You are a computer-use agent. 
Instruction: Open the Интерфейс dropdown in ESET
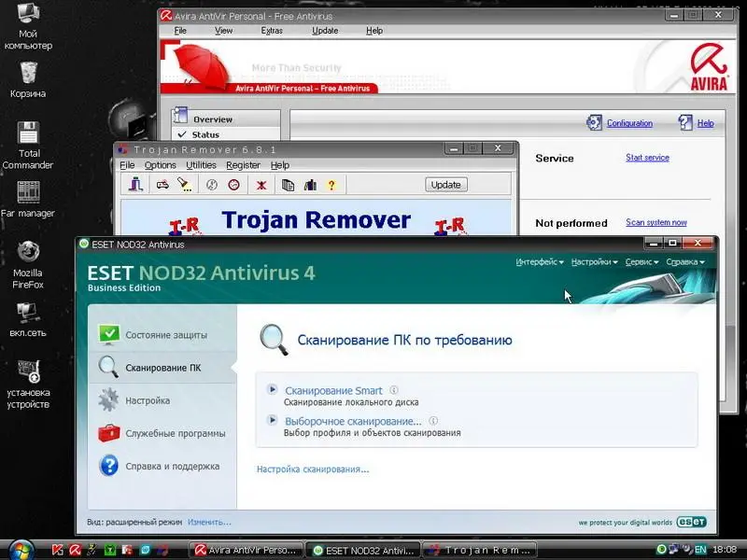[540, 262]
